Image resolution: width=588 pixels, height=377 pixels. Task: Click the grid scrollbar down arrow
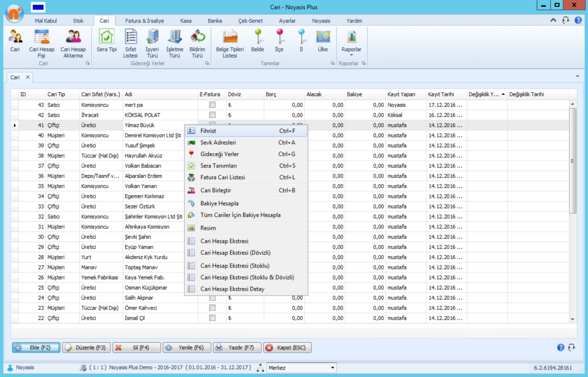tap(572, 319)
